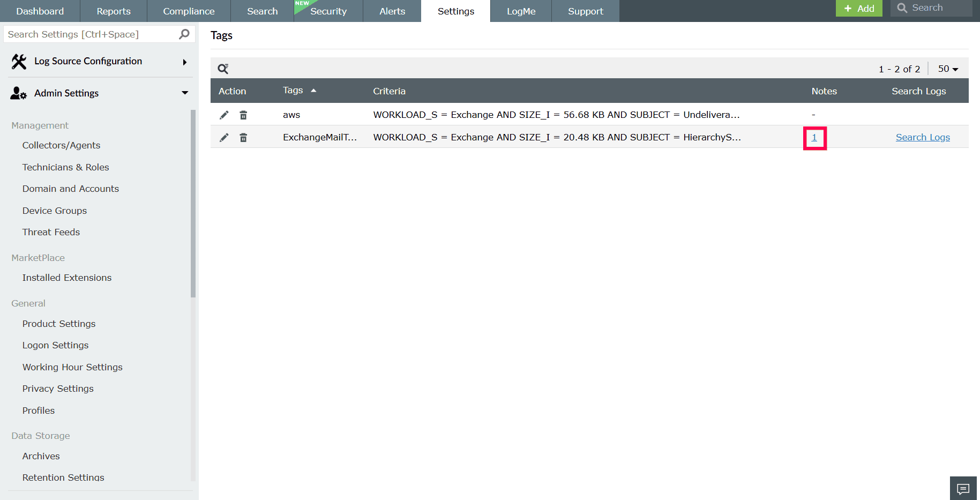Click the Action column header
980x500 pixels.
233,91
